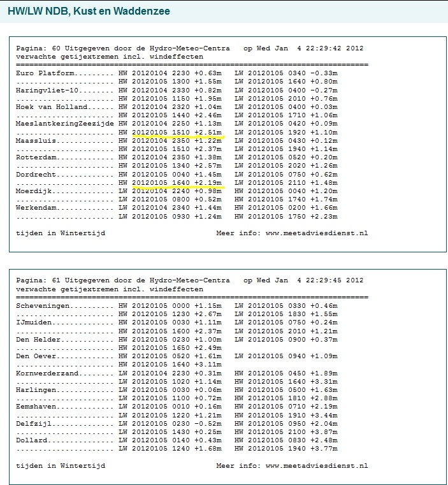448x485 pixels.
Task: Select the 'Den Oever' station name
Action: [x=36, y=356]
